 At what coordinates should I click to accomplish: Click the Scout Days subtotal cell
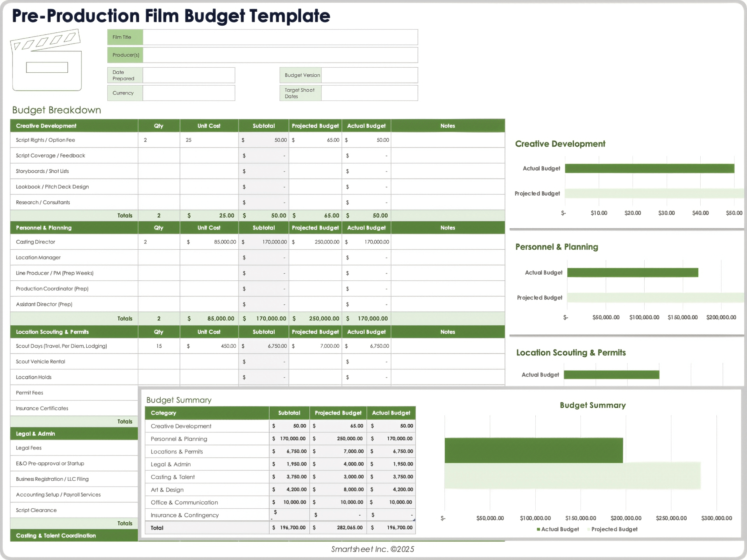point(263,346)
